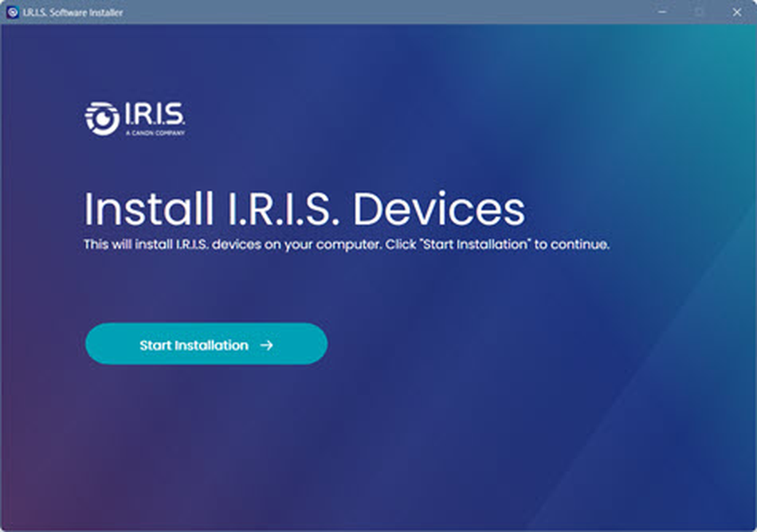Click the 'I.R.I.S. Software Installer' title text
This screenshot has width=757, height=532.
point(73,13)
